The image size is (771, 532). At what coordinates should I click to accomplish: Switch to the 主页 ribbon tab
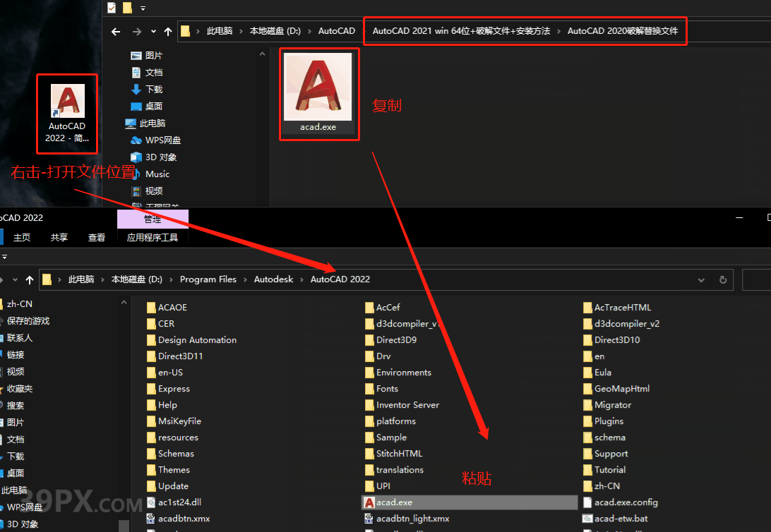22,238
